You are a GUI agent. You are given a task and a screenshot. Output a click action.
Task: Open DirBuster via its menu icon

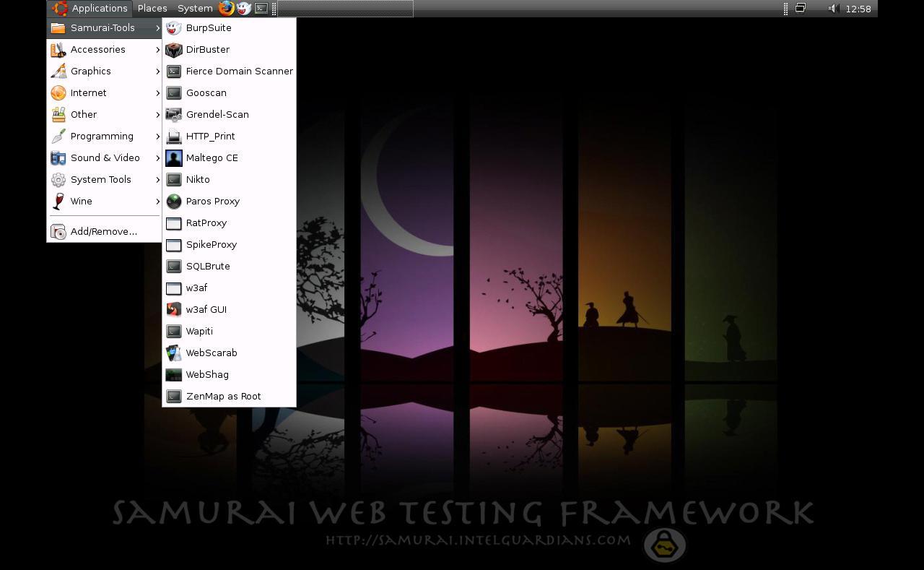tap(208, 49)
